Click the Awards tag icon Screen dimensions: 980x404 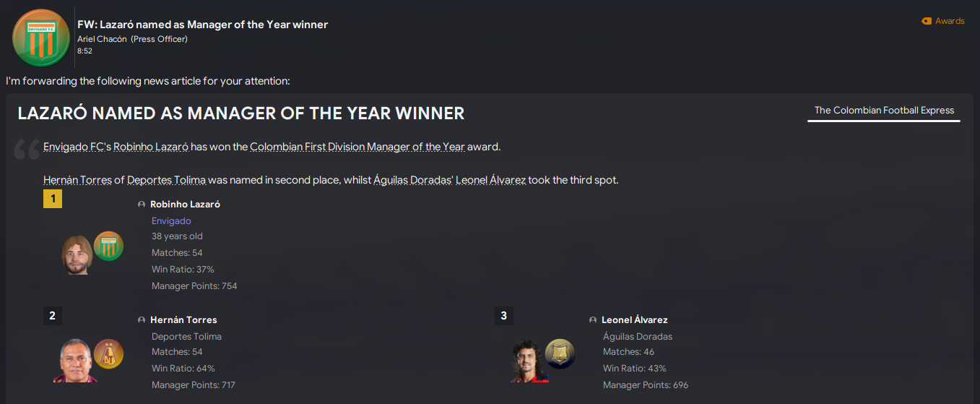[x=927, y=22]
